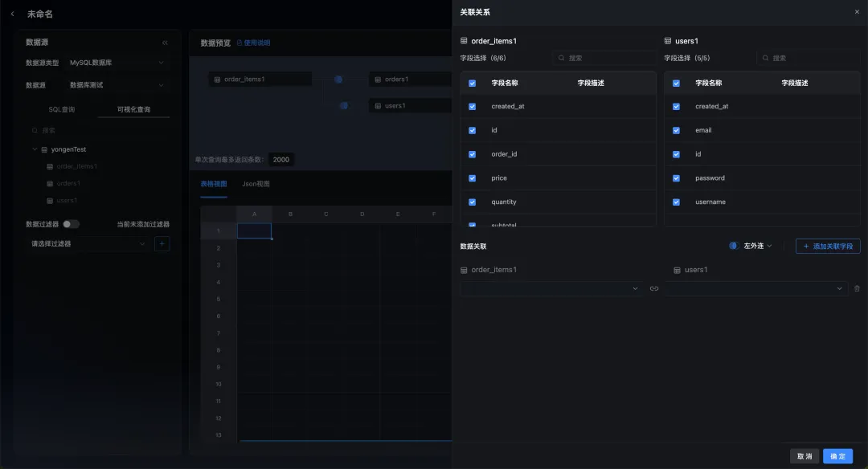Toggle the 数据过滤器 switch
The image size is (868, 469).
[71, 224]
